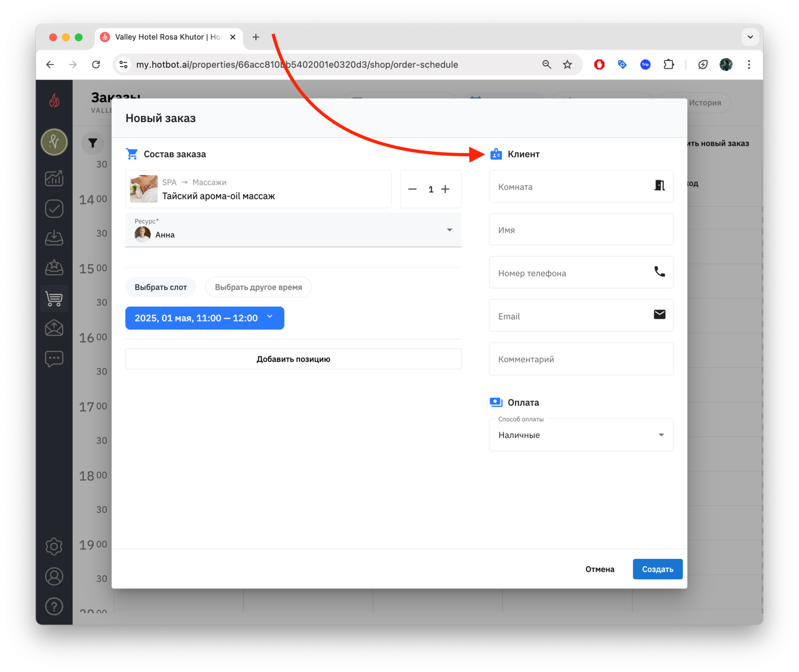799x672 pixels.
Task: Click into the Имя input field
Action: click(x=581, y=230)
